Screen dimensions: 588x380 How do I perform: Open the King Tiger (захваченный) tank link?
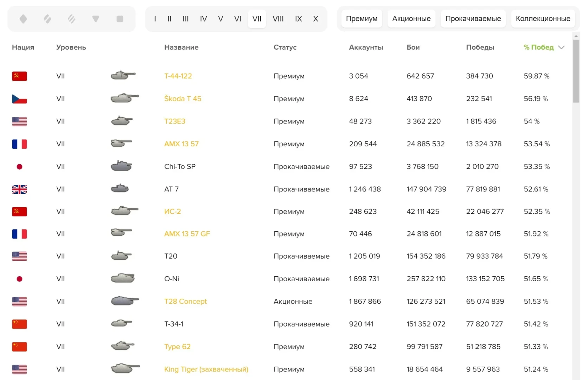pos(206,369)
